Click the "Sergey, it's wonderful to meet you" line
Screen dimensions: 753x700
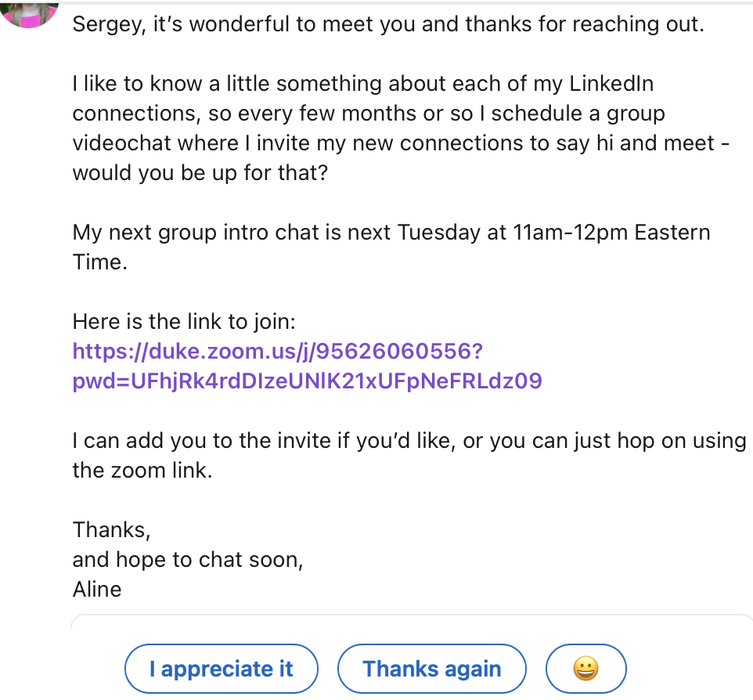[388, 24]
